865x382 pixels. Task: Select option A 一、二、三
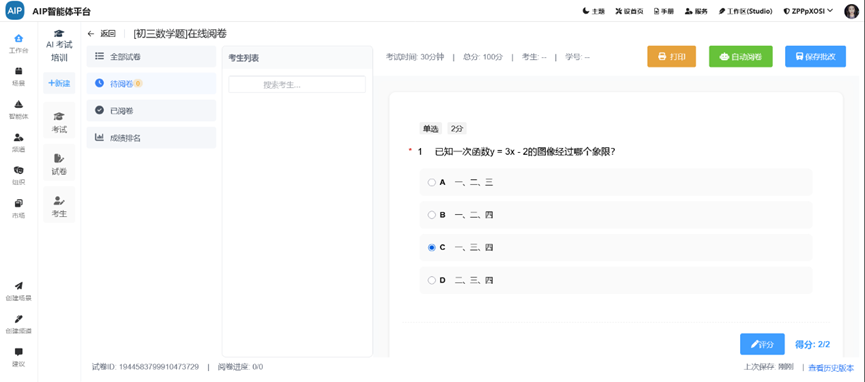pyautogui.click(x=616, y=182)
